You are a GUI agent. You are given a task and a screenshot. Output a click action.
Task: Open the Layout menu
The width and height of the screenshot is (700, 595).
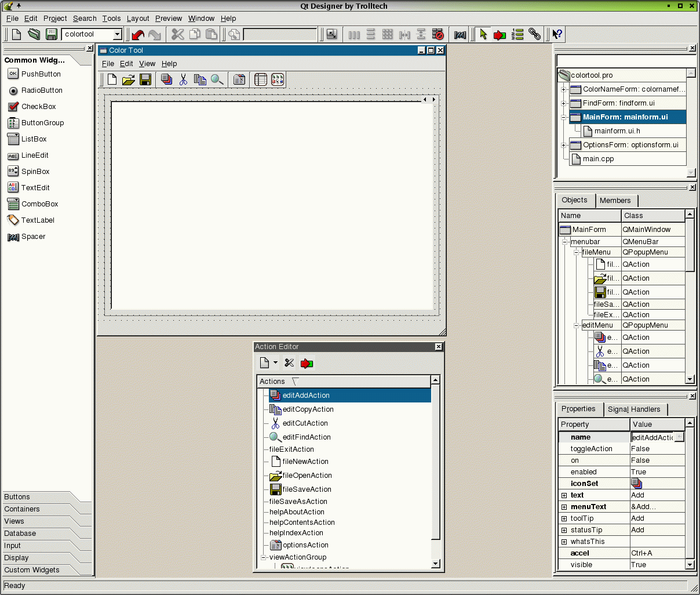pos(138,19)
